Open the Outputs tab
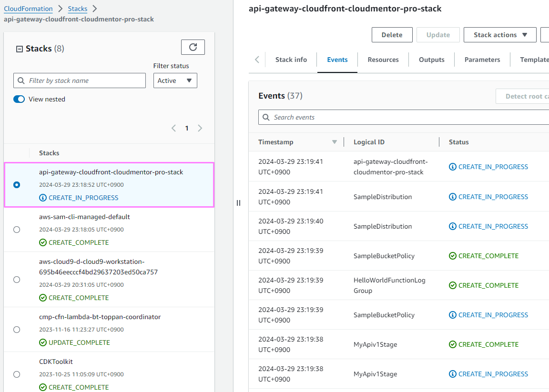 (431, 60)
